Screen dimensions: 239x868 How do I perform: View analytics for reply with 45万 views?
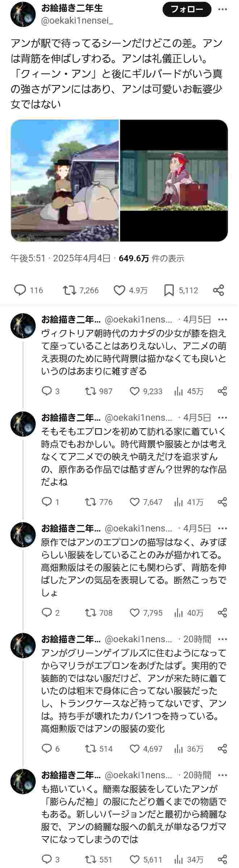tap(189, 391)
